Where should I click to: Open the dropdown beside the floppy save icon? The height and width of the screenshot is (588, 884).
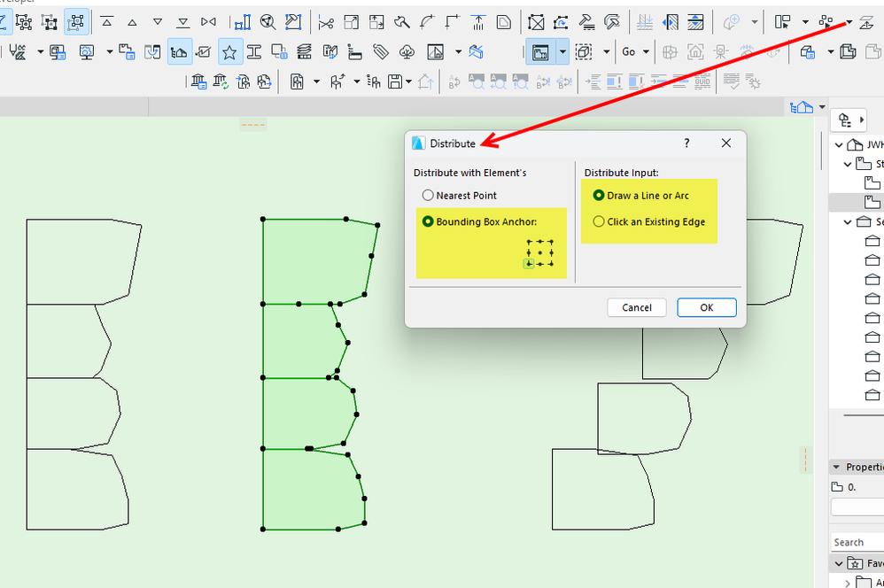click(x=408, y=81)
